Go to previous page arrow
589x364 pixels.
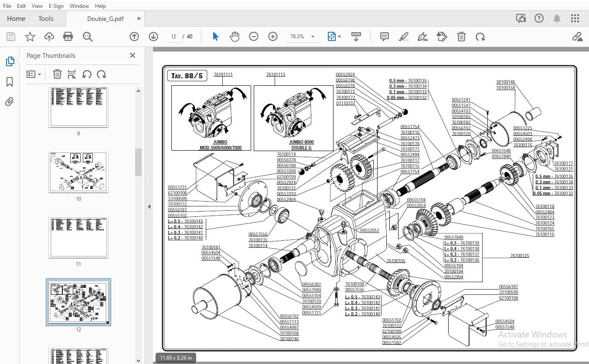coord(134,37)
